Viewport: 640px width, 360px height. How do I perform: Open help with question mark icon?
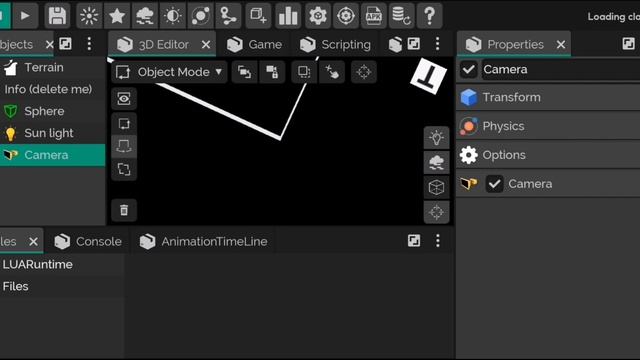pos(429,16)
